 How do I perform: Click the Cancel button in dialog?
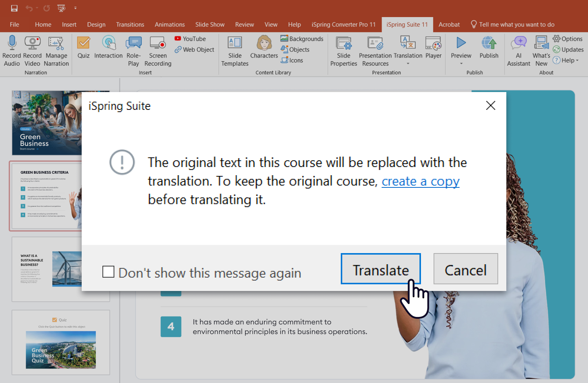click(x=465, y=269)
